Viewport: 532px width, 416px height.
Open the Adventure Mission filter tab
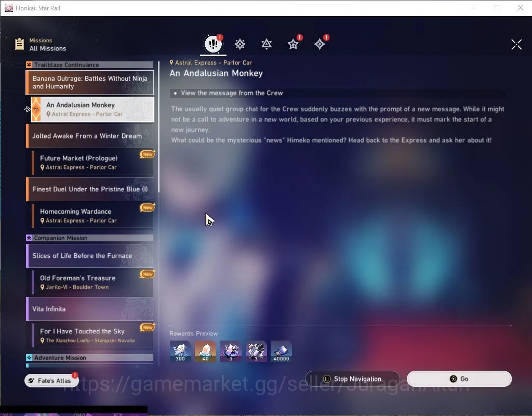point(320,44)
